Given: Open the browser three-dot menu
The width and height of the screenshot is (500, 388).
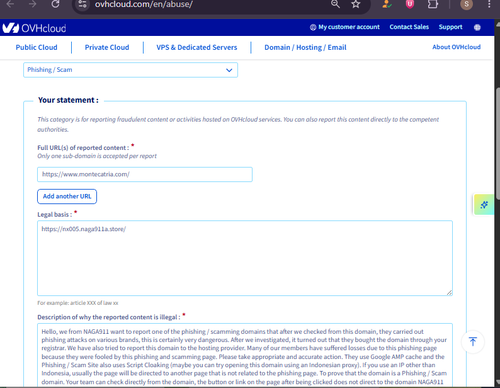Looking at the screenshot, I should tap(489, 4).
